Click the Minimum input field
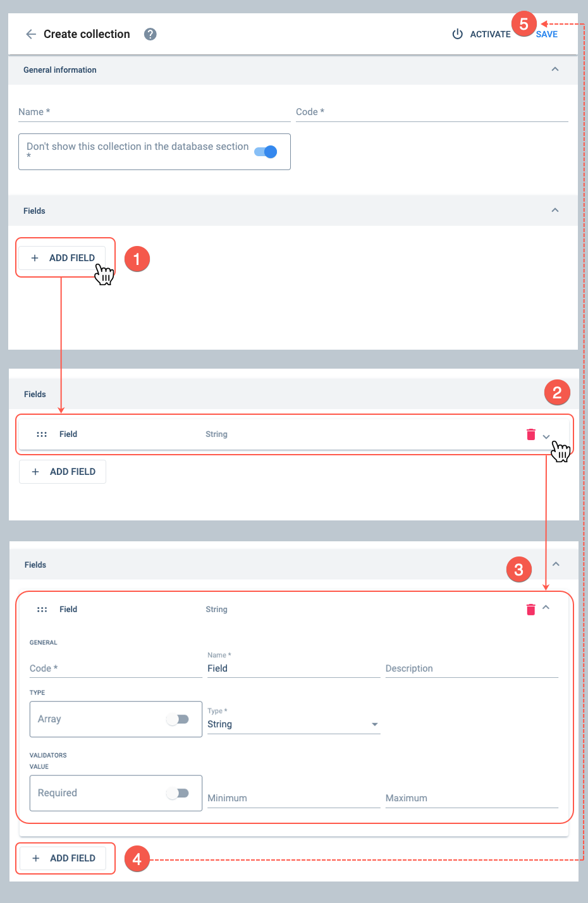Screen dimensions: 588x903 (294, 798)
